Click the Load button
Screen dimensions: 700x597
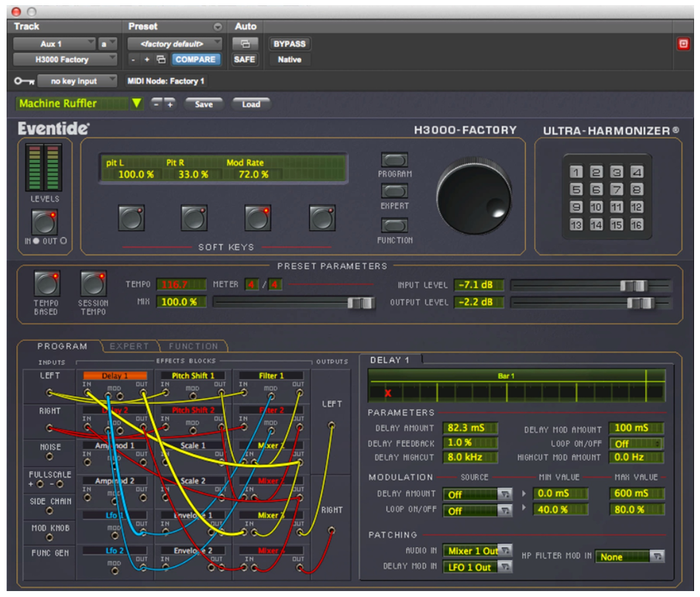(252, 104)
